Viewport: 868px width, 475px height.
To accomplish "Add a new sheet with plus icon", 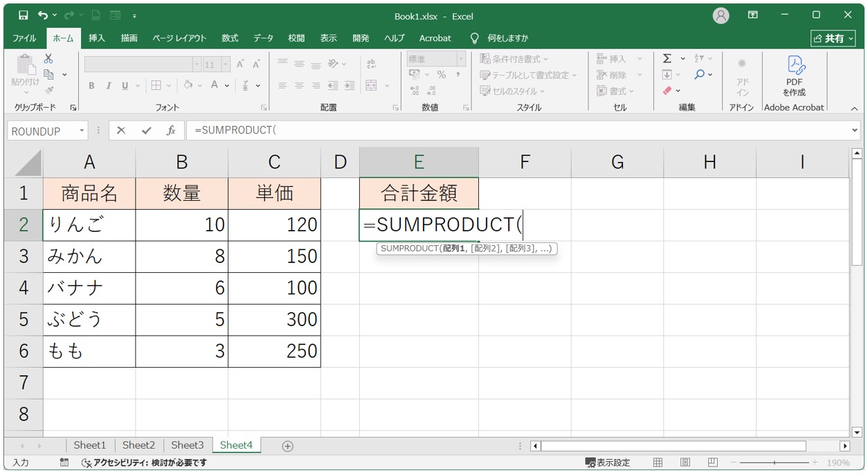I will 288,446.
